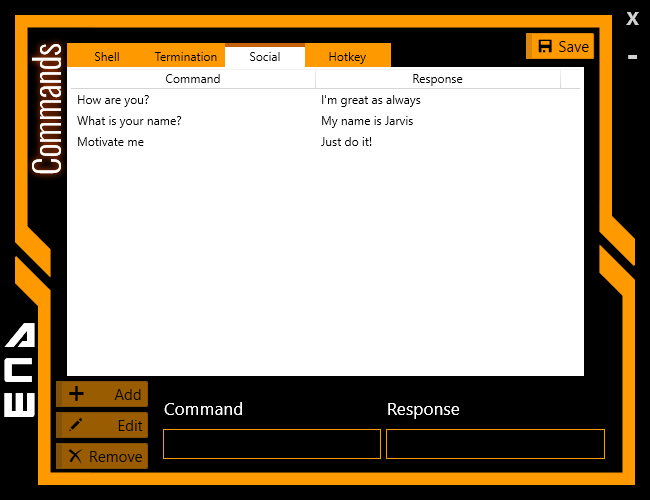The image size is (650, 500).
Task: Close the window with the X
Action: tap(632, 19)
